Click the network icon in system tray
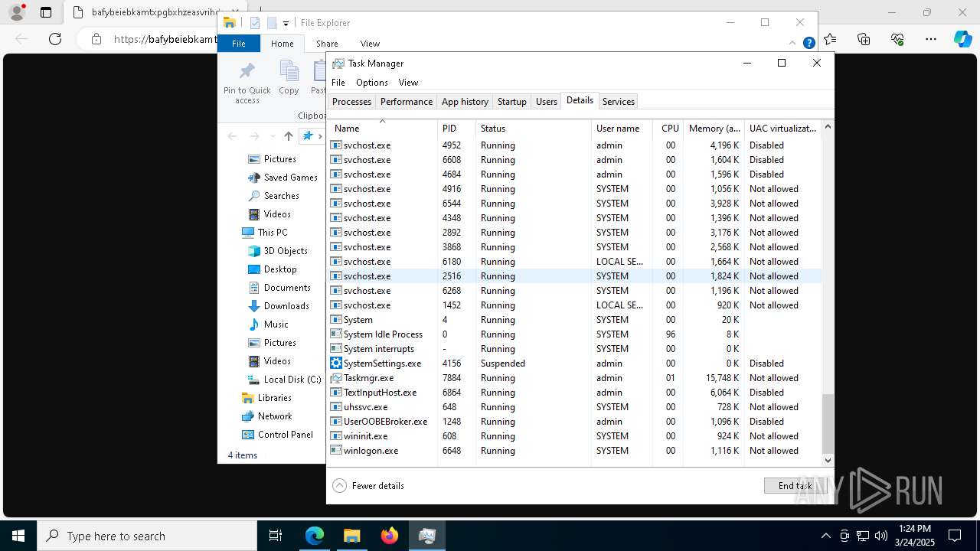 point(863,536)
